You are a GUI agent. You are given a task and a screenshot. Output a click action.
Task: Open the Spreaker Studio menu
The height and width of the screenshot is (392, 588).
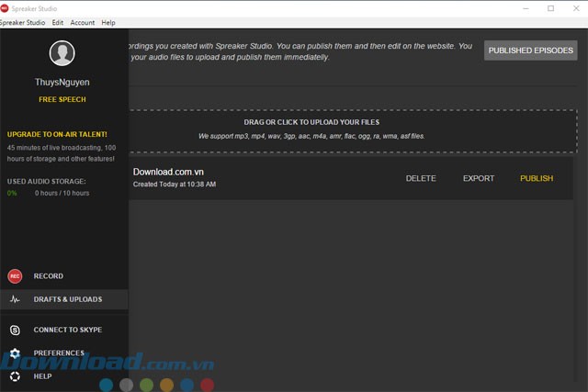pos(21,22)
